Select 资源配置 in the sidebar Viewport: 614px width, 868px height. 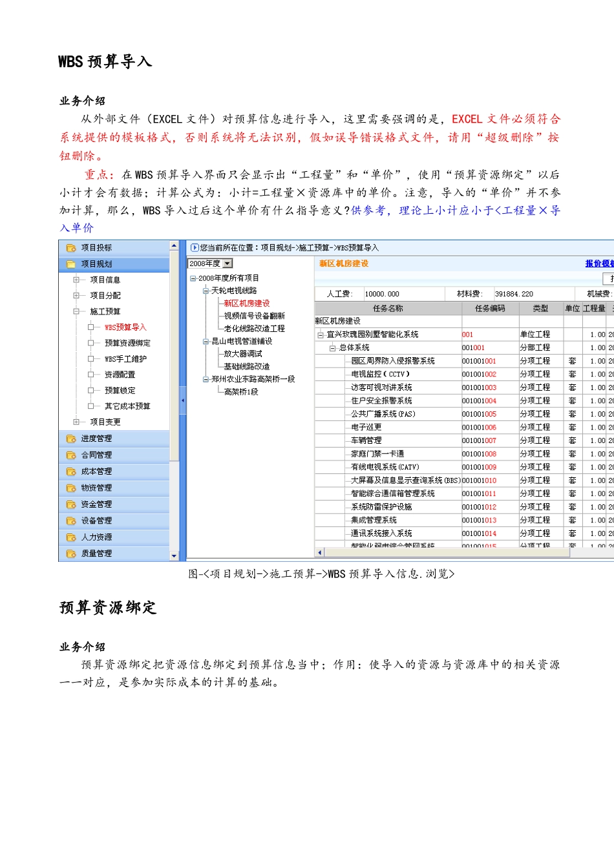[120, 375]
